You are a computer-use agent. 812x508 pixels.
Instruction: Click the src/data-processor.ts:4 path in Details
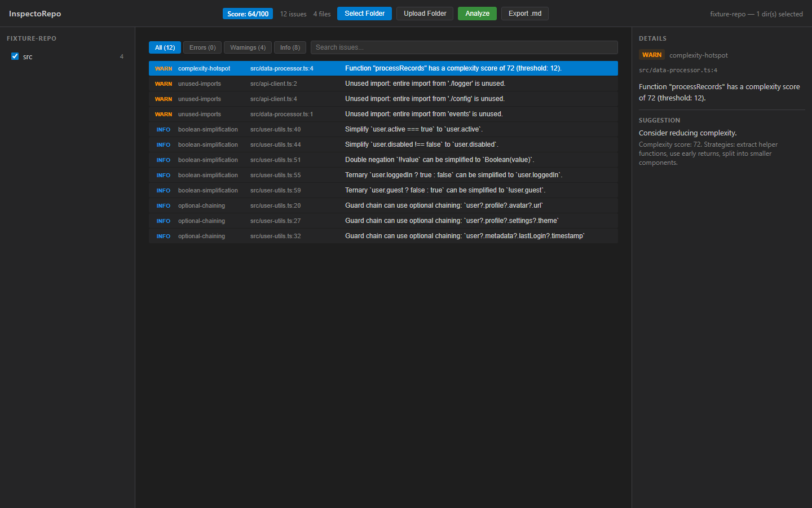678,71
